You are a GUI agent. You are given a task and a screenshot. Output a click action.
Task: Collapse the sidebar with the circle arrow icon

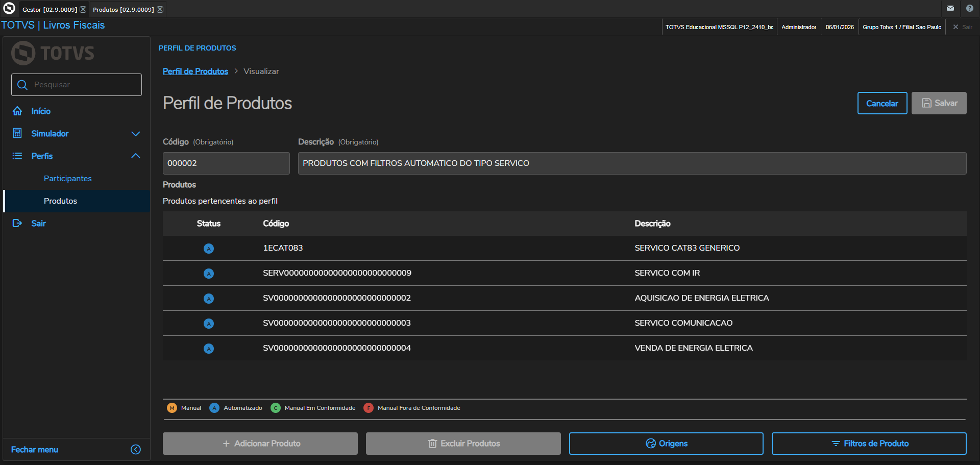136,449
